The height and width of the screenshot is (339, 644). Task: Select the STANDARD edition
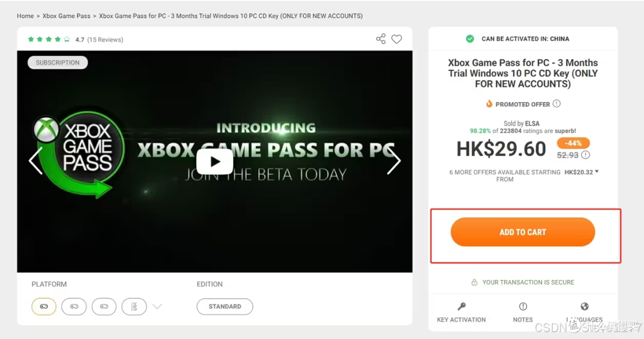(225, 307)
